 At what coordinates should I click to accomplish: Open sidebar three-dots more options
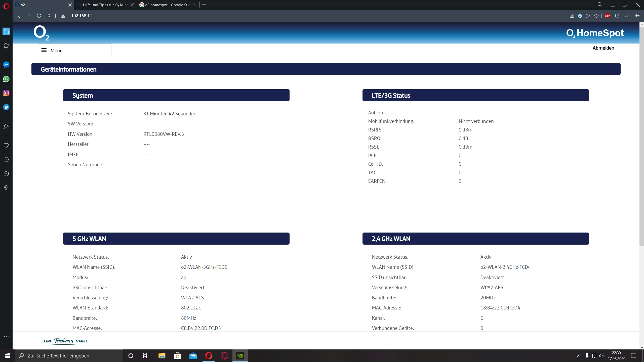click(x=6, y=337)
